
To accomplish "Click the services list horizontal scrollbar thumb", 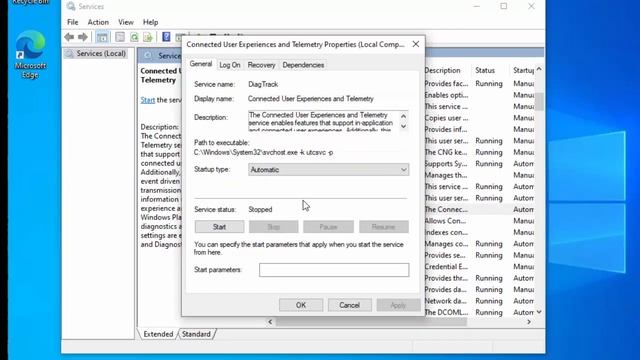I will (x=371, y=322).
